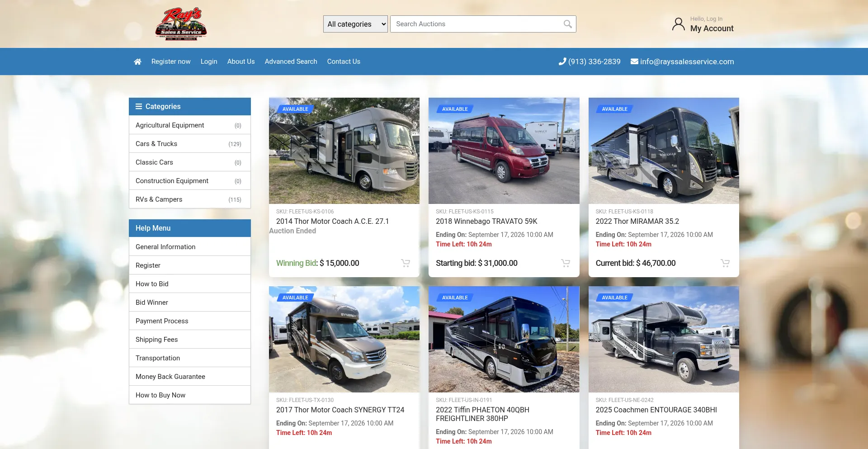The height and width of the screenshot is (449, 868).
Task: Click the Starting bid $ 31,000.00 text
Action: click(x=476, y=263)
